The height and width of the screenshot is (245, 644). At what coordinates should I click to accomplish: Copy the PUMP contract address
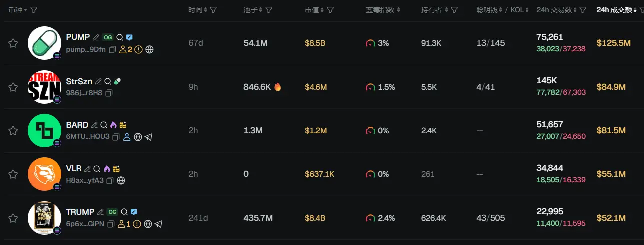pyautogui.click(x=112, y=49)
